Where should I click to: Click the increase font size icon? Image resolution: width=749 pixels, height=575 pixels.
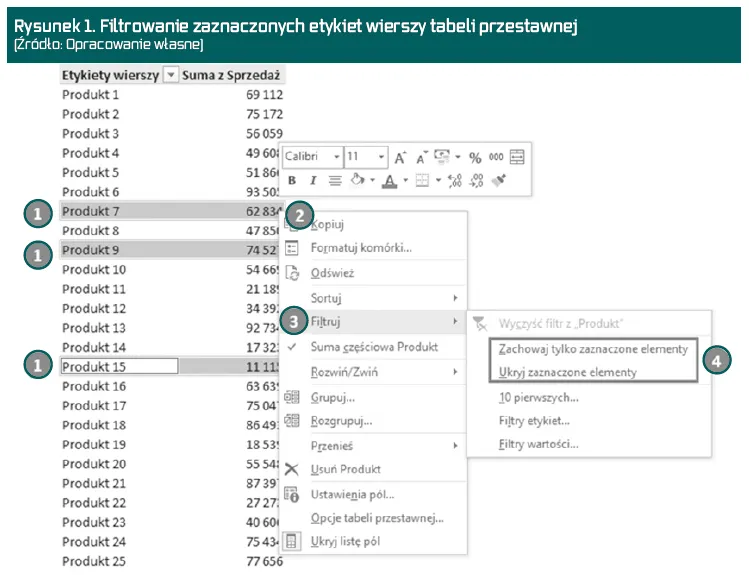pos(400,158)
